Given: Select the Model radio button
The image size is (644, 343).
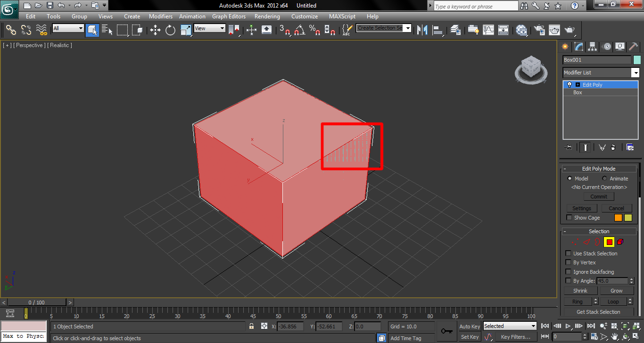Looking at the screenshot, I should (x=570, y=179).
